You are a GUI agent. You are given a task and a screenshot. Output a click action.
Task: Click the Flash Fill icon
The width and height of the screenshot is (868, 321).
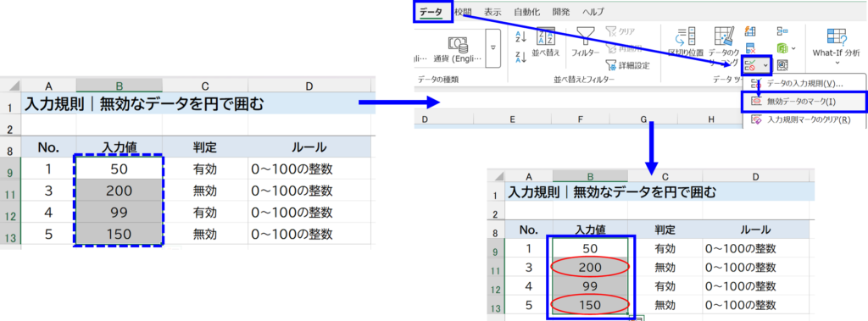coord(751,31)
